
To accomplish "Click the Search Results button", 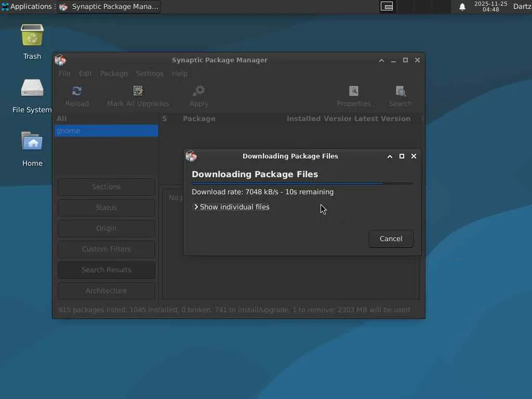I will point(106,270).
